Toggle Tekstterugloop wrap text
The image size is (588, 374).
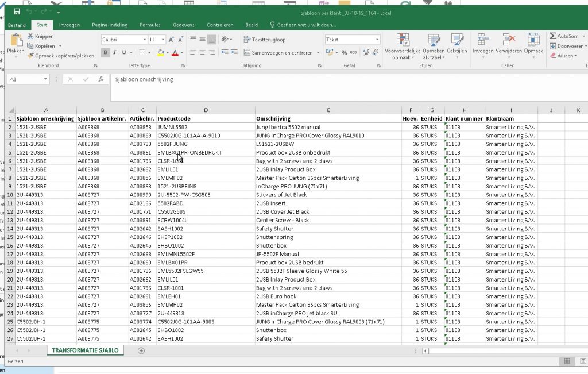[x=264, y=40]
